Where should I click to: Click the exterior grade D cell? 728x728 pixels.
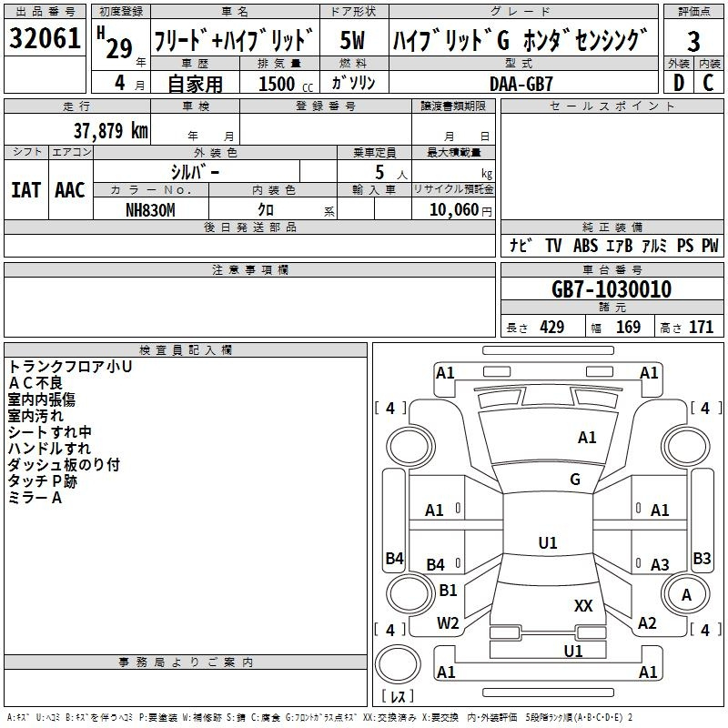[678, 82]
